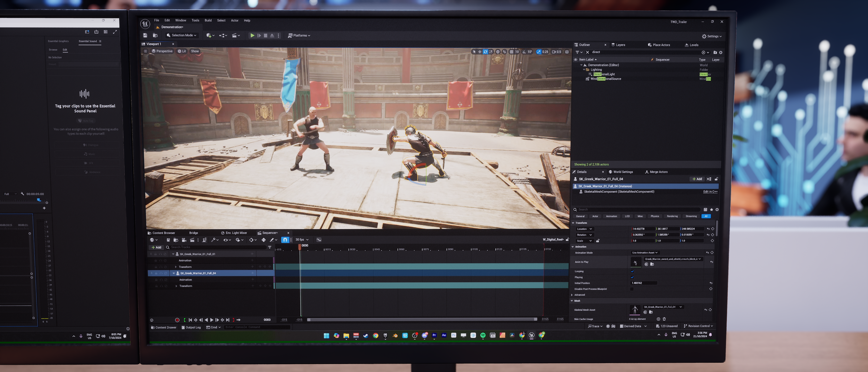The height and width of the screenshot is (372, 868).
Task: Click the sequencer play forward button
Action: [212, 320]
